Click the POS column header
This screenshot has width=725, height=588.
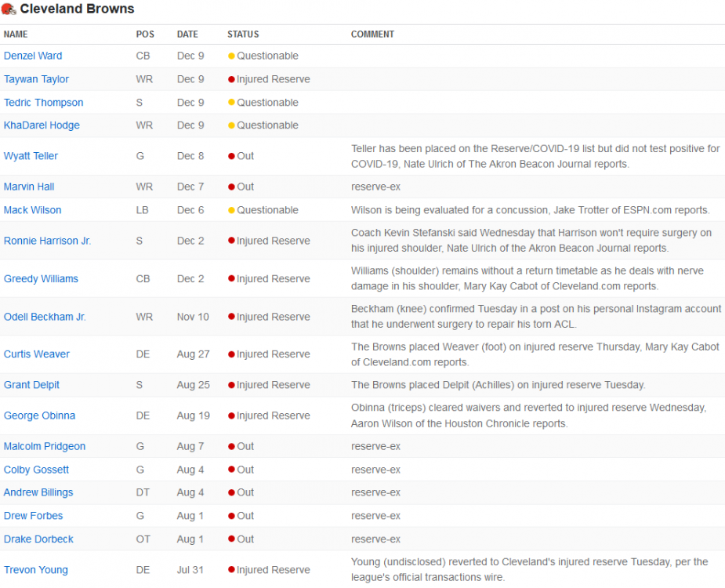tap(145, 34)
